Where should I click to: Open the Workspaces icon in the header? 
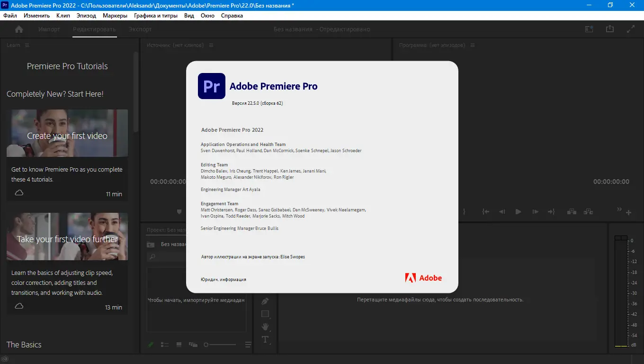pos(589,29)
